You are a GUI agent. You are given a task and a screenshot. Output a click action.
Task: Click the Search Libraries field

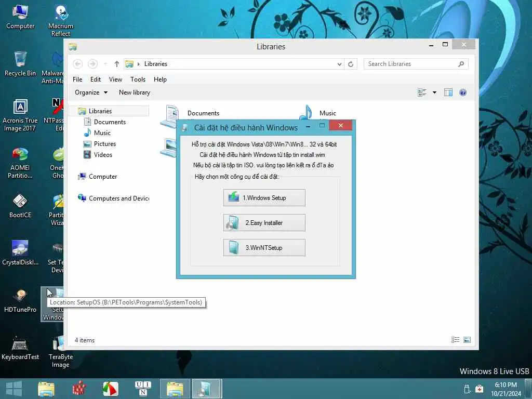(x=416, y=64)
